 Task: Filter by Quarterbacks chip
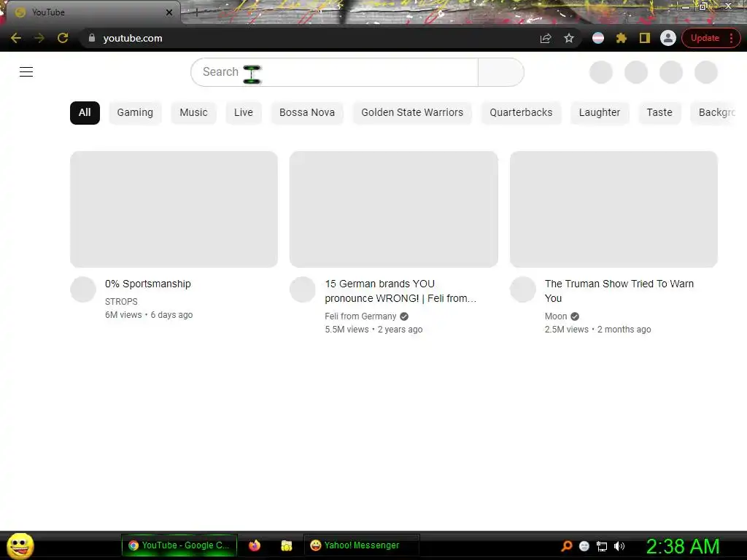coord(521,113)
